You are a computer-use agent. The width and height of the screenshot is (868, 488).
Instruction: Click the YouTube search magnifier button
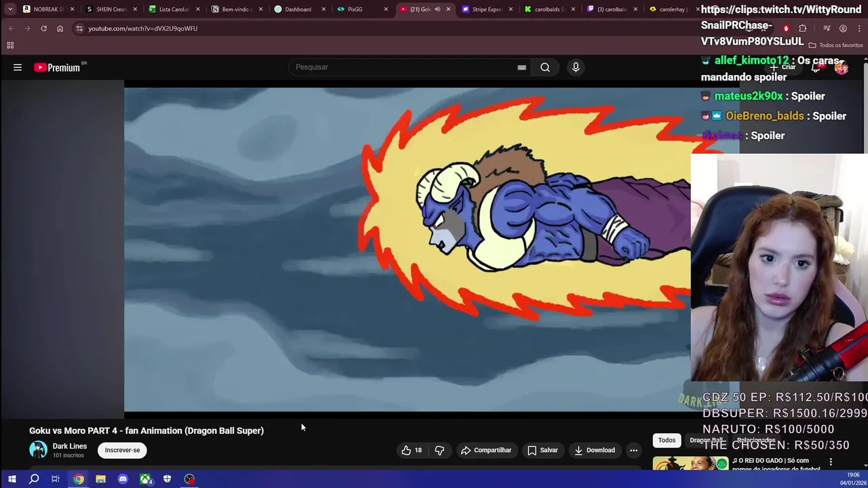(x=545, y=67)
